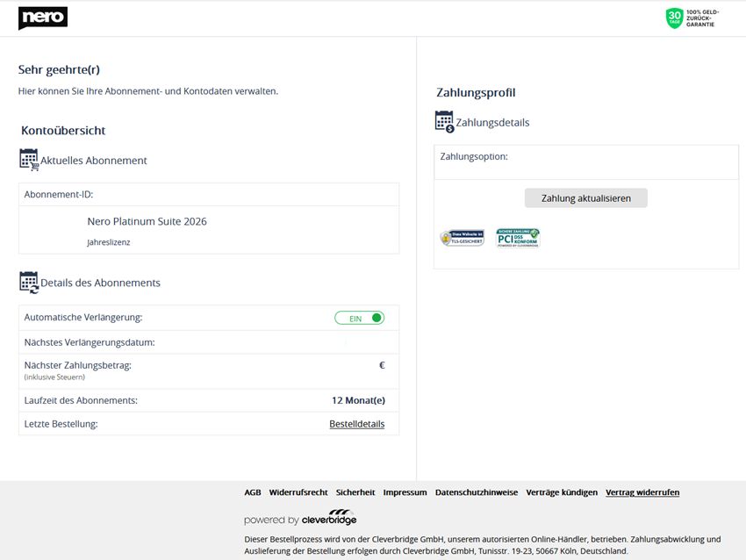Click the Zahlung aktualisieren button
Viewport: 746px width, 560px height.
coord(585,197)
